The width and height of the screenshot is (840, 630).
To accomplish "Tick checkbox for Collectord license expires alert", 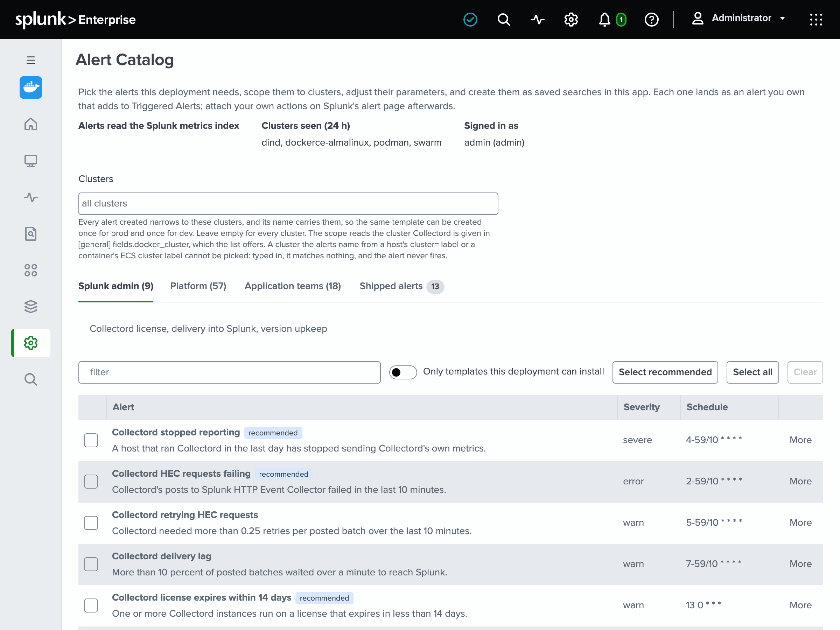I will pos(91,605).
